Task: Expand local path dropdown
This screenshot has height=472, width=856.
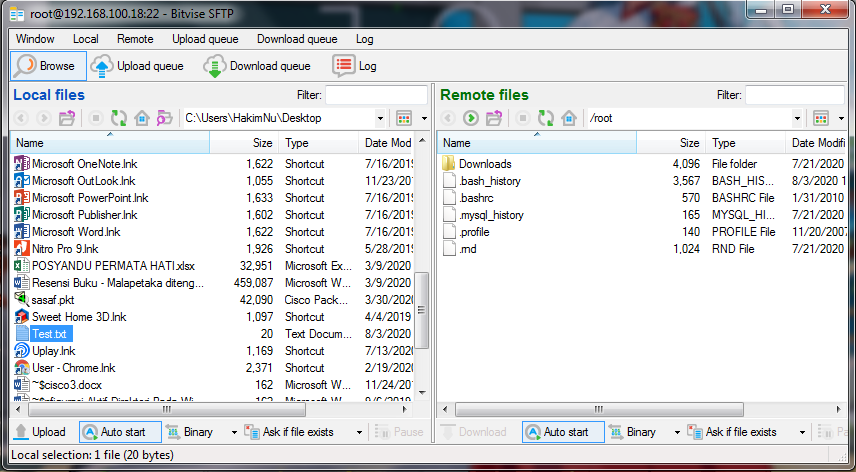Action: (380, 118)
